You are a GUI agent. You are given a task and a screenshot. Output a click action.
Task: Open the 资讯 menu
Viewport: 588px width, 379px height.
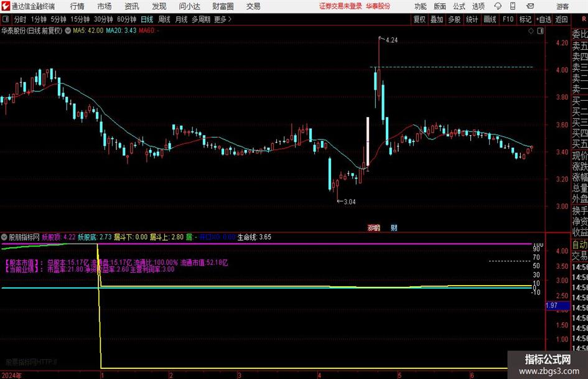pyautogui.click(x=132, y=6)
